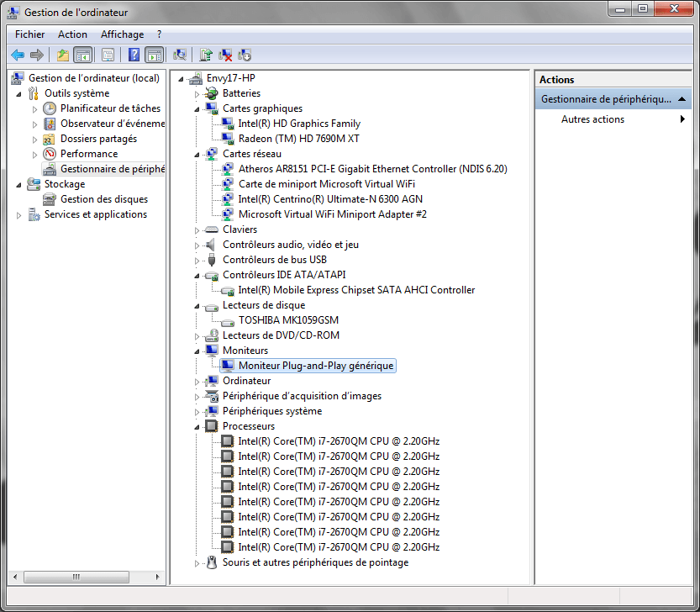Select Gestion des disques in left tree
Image resolution: width=700 pixels, height=612 pixels.
pyautogui.click(x=103, y=199)
